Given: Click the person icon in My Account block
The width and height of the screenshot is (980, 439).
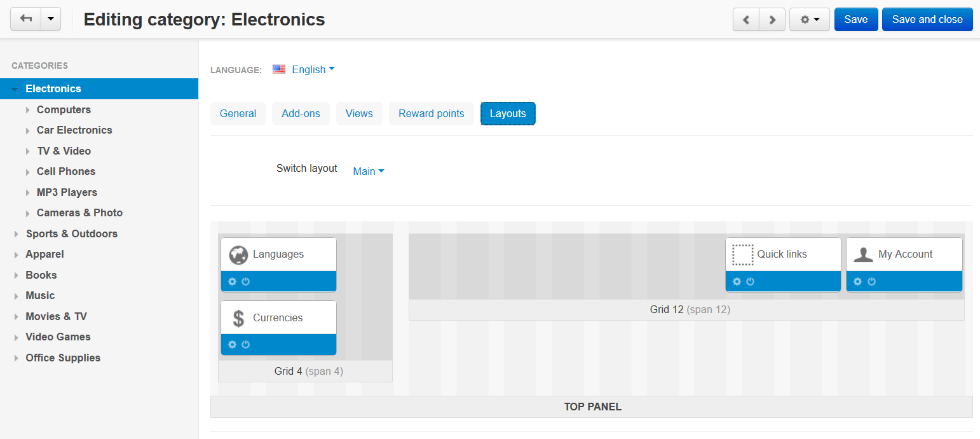Looking at the screenshot, I should click(x=863, y=254).
